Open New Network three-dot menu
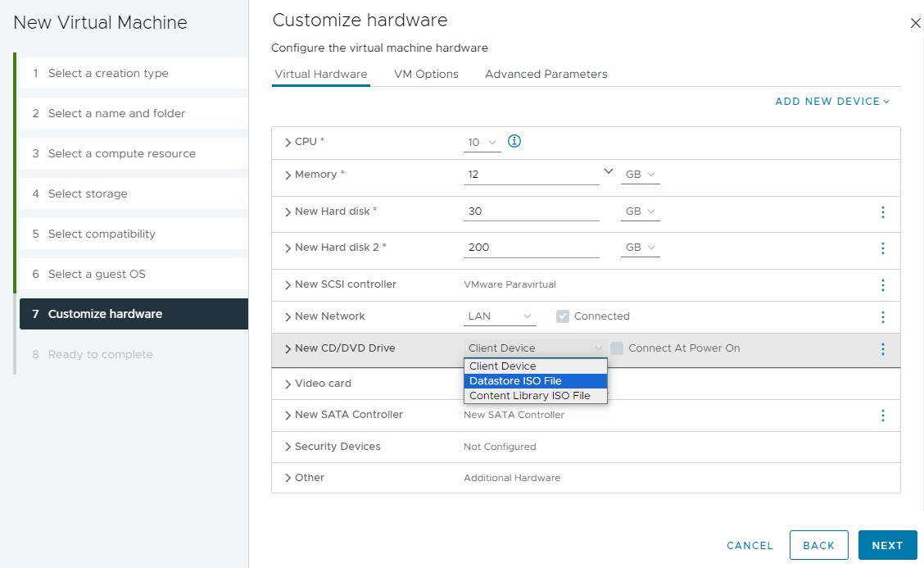Screen dimensions: 924x568 tap(882, 317)
